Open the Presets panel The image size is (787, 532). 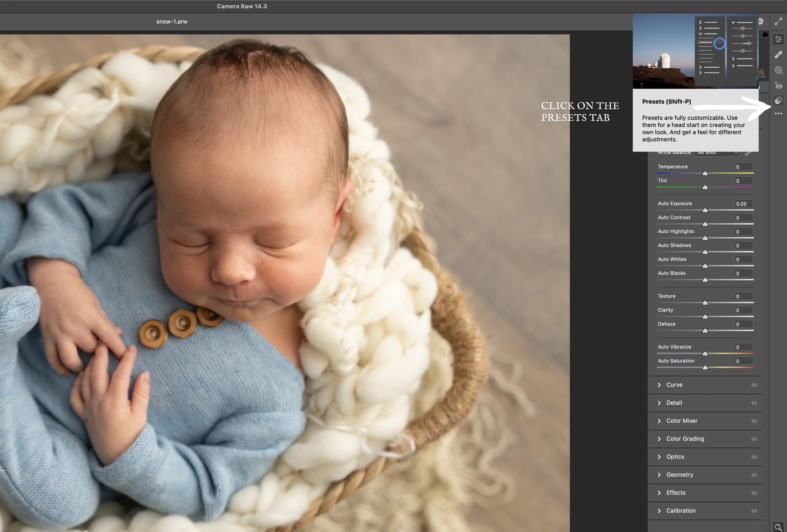tap(778, 100)
